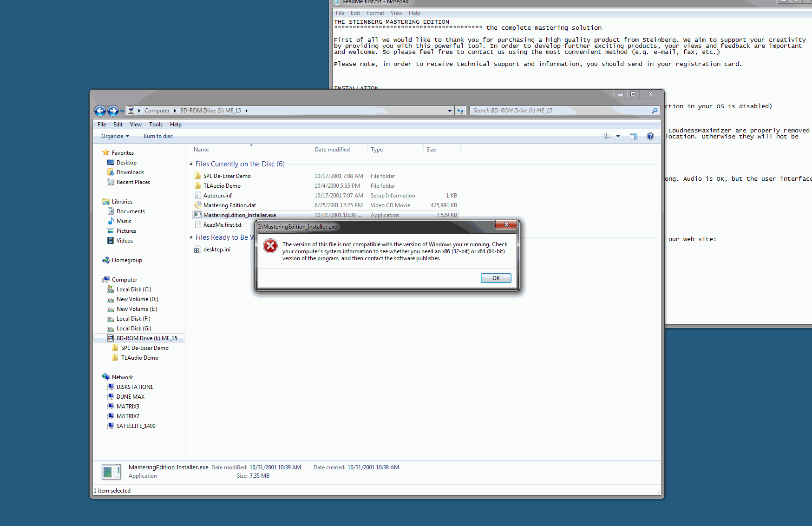Open the Organize dropdown

tap(115, 136)
